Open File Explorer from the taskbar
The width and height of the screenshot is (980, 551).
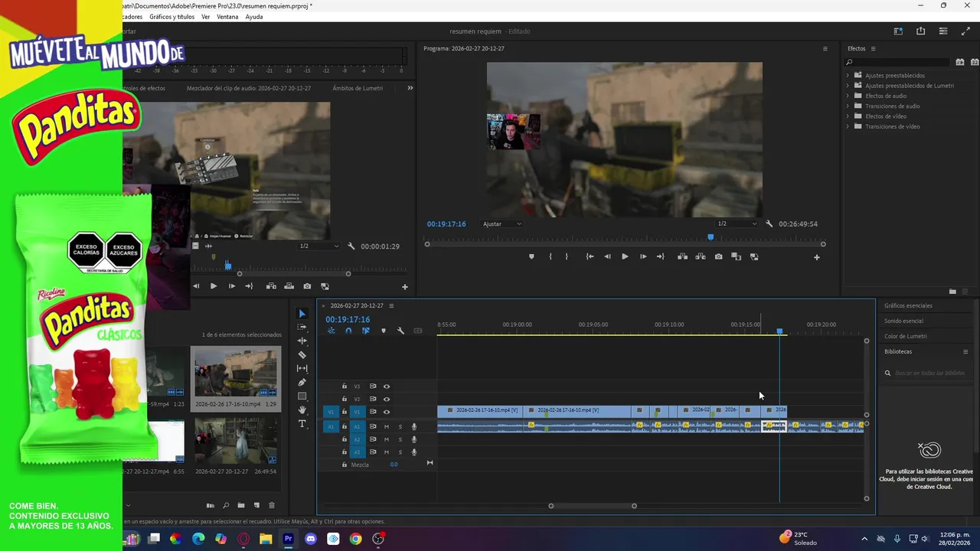pyautogui.click(x=266, y=539)
